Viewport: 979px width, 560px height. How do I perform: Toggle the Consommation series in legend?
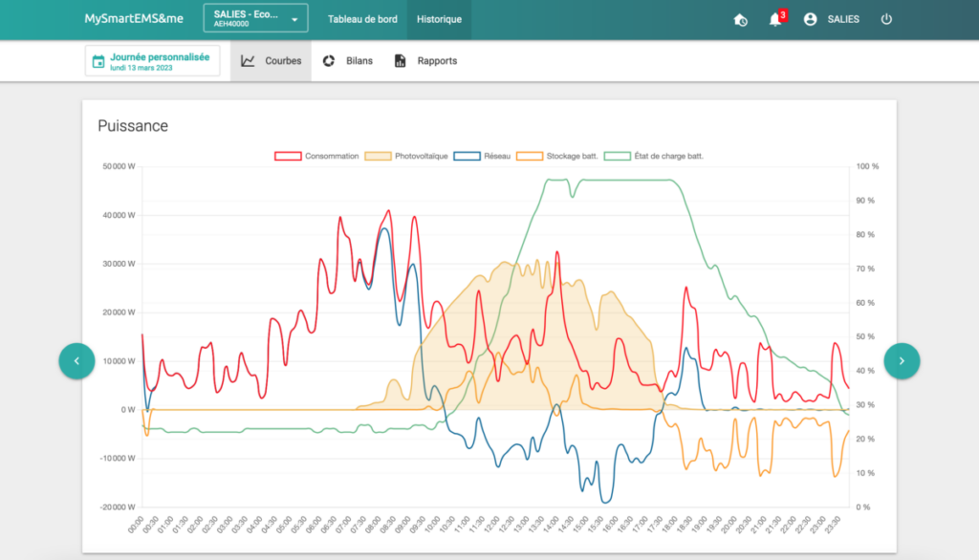(316, 156)
